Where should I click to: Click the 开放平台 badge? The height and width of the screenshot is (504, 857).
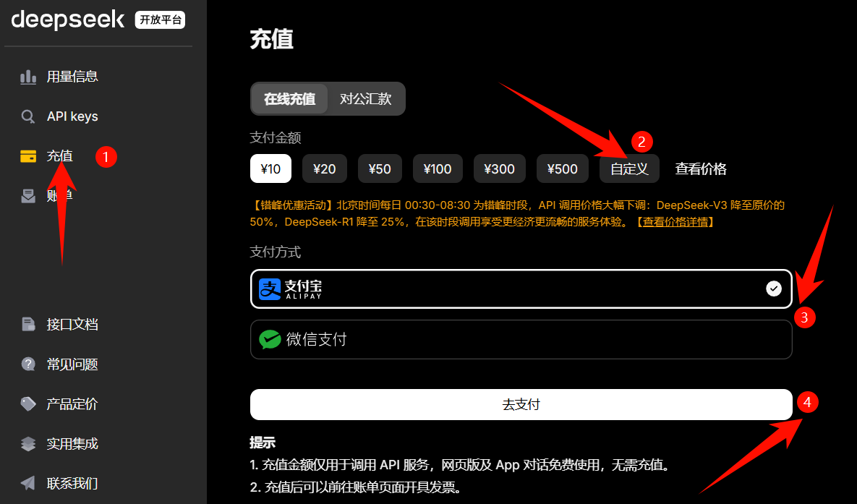pos(160,20)
